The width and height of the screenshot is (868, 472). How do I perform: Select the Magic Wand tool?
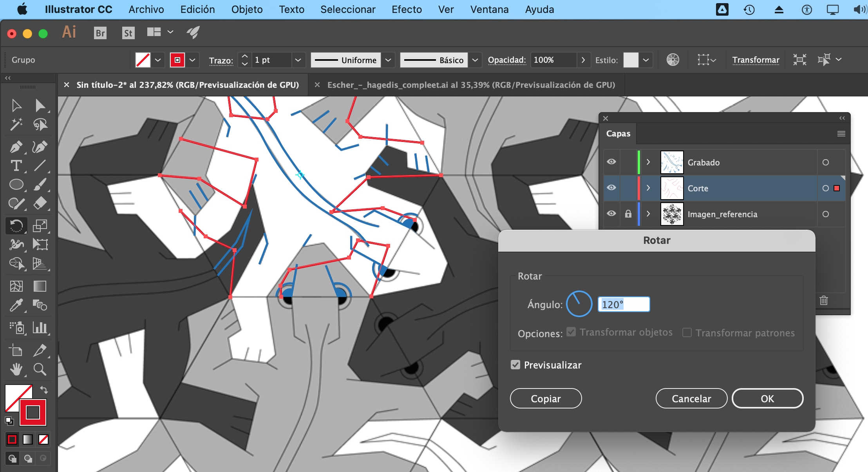tap(16, 125)
